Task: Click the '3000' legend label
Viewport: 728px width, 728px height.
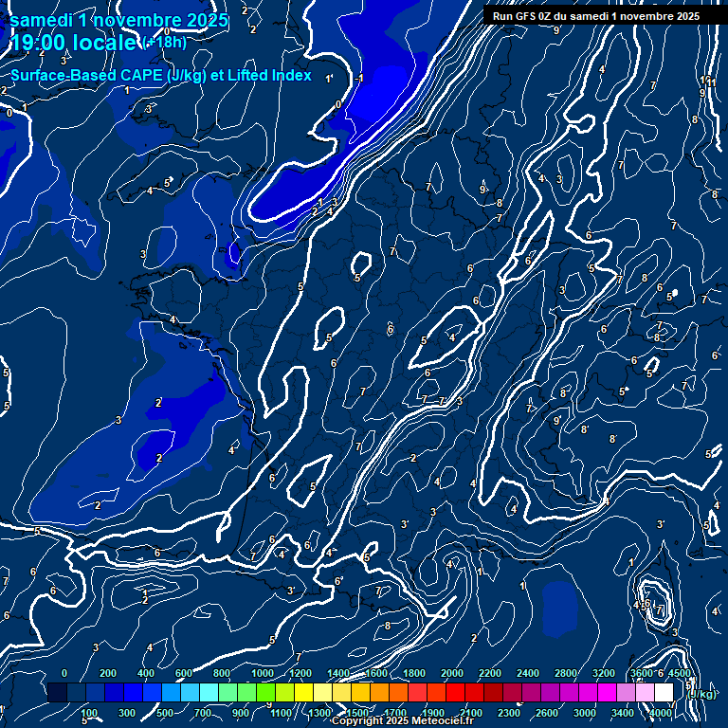Action: click(x=585, y=713)
